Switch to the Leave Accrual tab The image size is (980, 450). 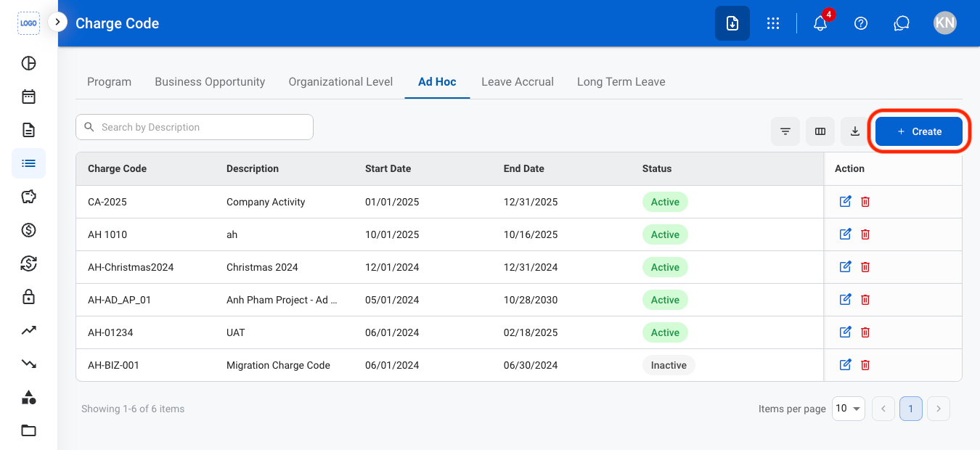(x=518, y=82)
